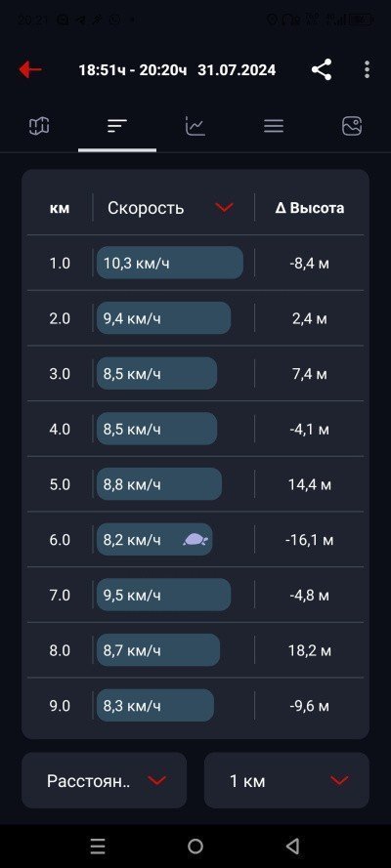The height and width of the screenshot is (868, 391).
Task: Tap Android back triangle button
Action: pyautogui.click(x=293, y=846)
